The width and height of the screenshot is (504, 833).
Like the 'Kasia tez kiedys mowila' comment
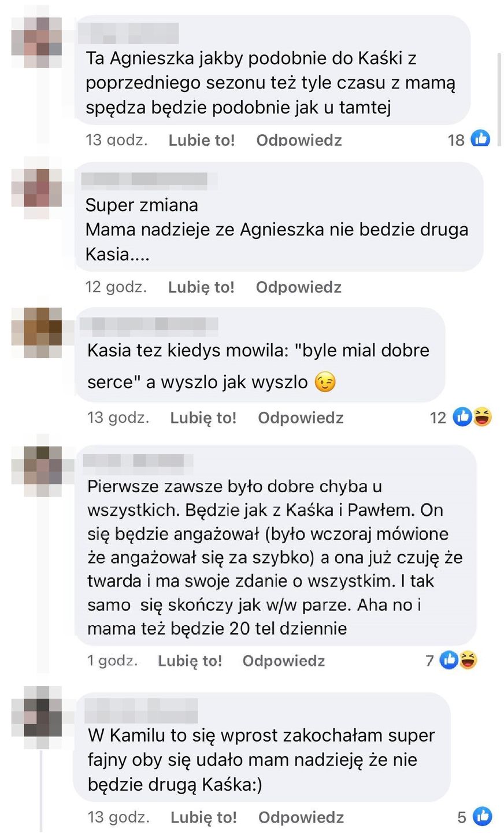click(x=203, y=418)
